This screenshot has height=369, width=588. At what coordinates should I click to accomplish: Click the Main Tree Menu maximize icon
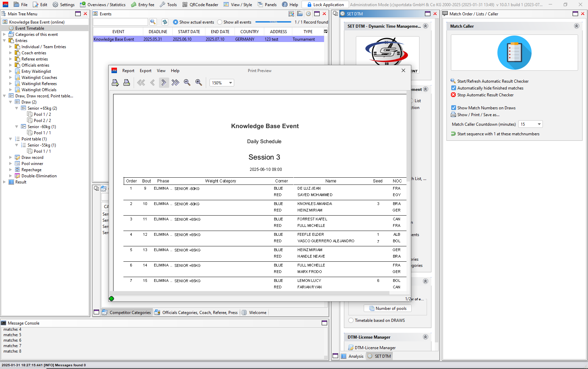pos(78,14)
